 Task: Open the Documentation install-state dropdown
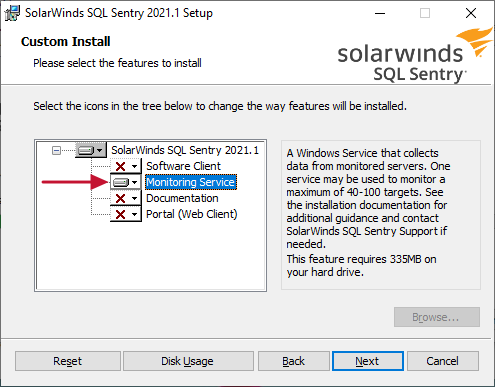coord(126,198)
